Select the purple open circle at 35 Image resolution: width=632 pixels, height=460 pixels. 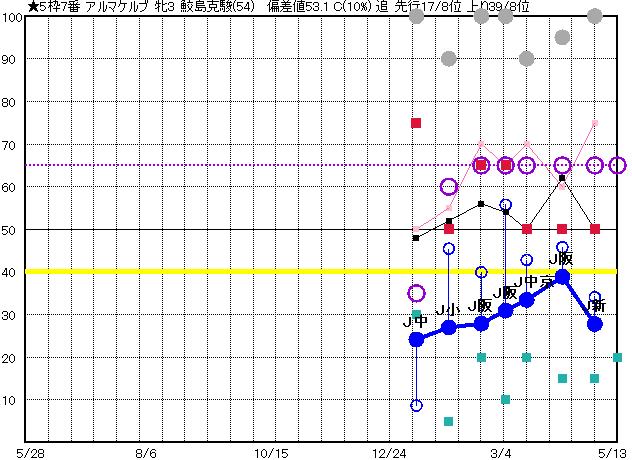[416, 293]
